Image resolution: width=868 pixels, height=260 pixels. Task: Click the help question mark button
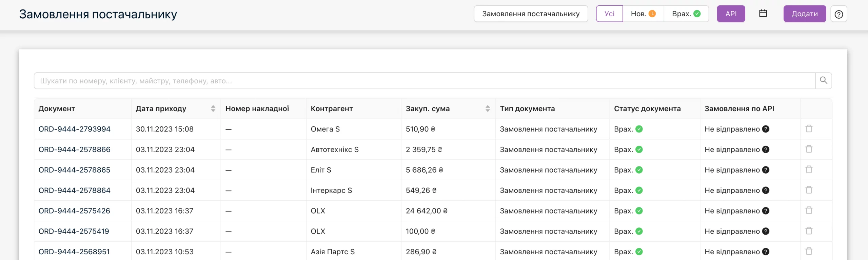pyautogui.click(x=839, y=14)
